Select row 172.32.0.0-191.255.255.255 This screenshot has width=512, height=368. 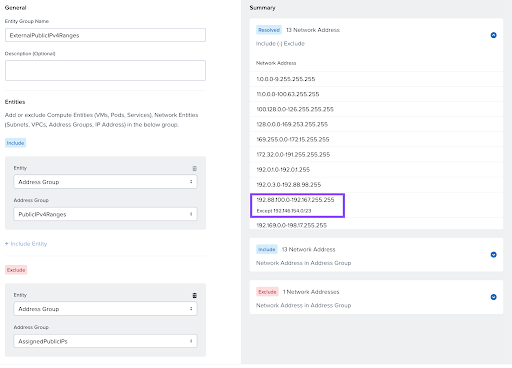click(x=376, y=154)
